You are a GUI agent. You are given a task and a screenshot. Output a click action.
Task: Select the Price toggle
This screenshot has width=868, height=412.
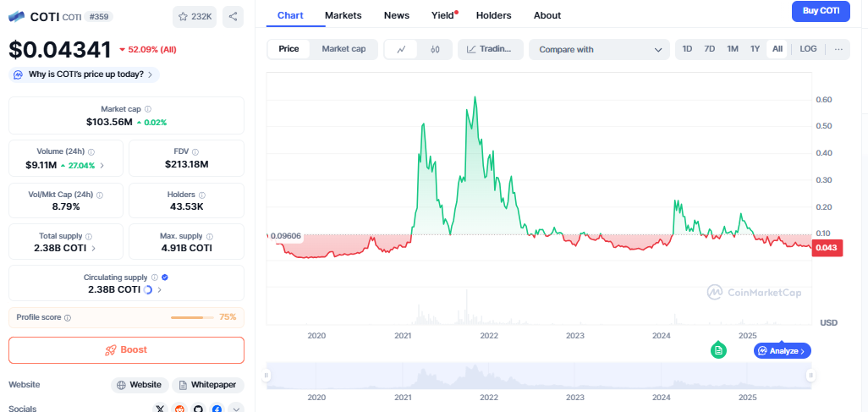pos(288,49)
